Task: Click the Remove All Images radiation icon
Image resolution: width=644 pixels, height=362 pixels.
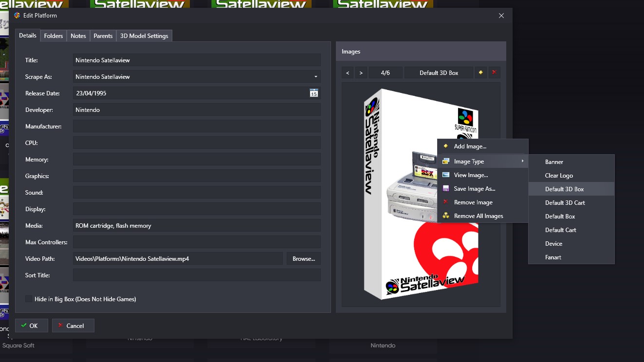Action: (x=445, y=216)
